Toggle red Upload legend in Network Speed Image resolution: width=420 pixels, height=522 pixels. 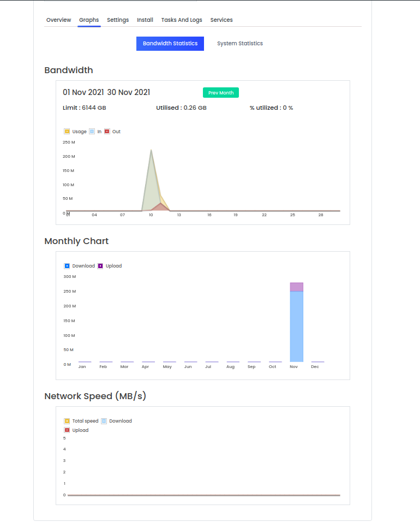[67, 430]
